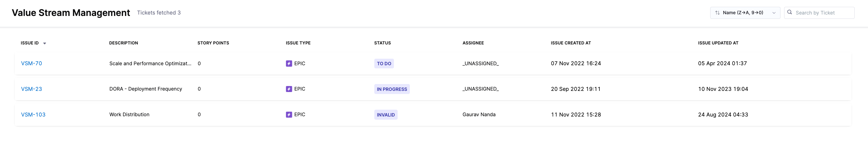Expand the sort dropdown chevron
This screenshot has width=868, height=143.
point(774,13)
